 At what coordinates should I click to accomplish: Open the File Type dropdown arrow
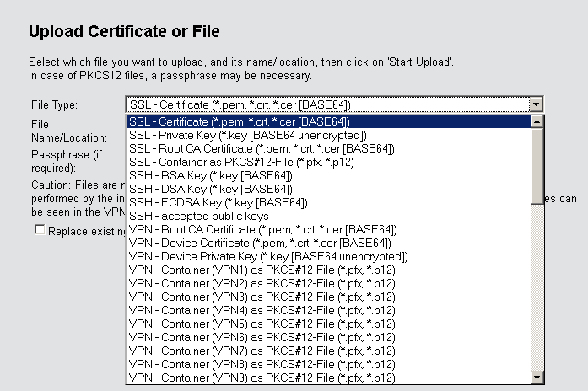click(x=535, y=104)
